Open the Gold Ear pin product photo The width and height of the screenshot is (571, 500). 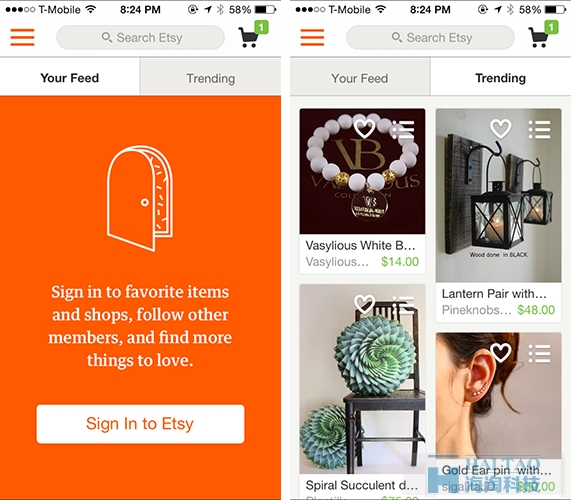499,395
